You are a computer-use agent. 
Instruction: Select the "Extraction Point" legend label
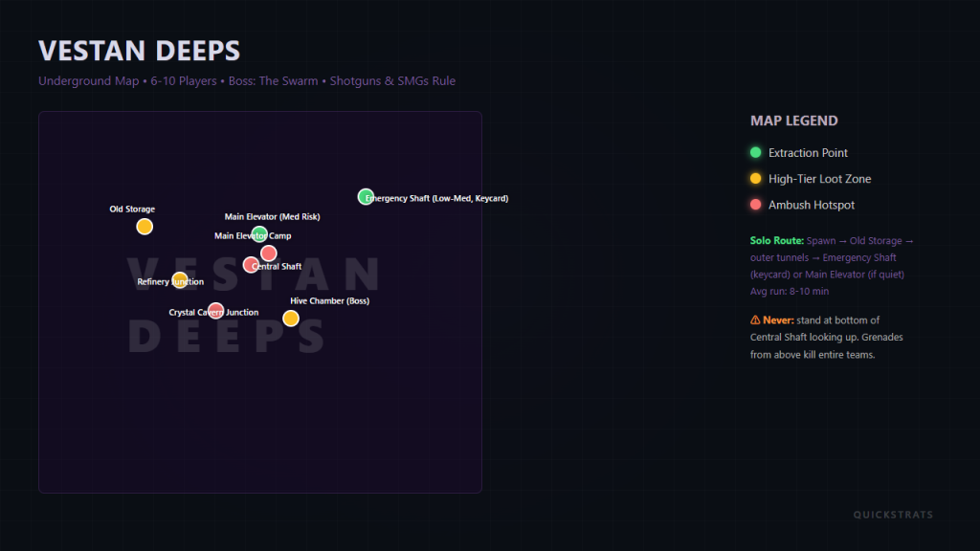click(x=808, y=153)
